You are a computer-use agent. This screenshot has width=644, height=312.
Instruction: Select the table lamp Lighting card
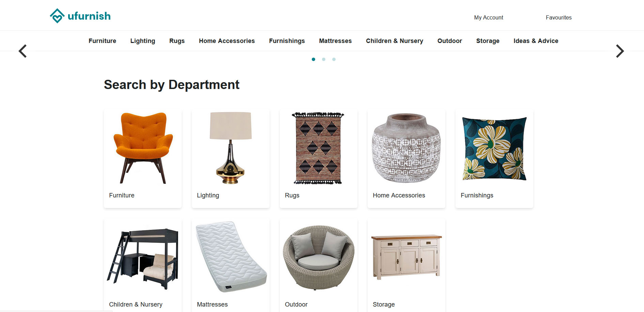point(231,159)
